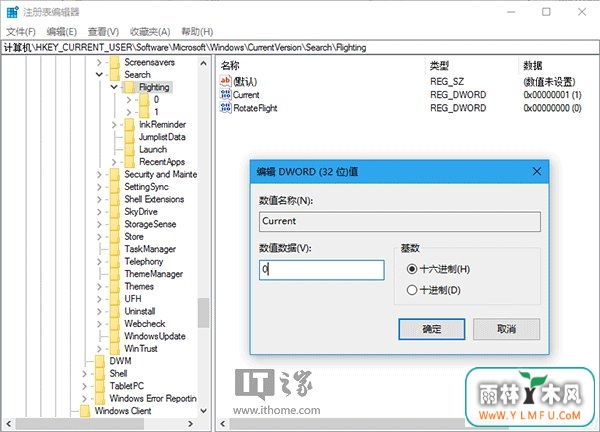Screen dimensions: 600x432
Task: Expand the Screensavers tree node
Action: pyautogui.click(x=99, y=62)
